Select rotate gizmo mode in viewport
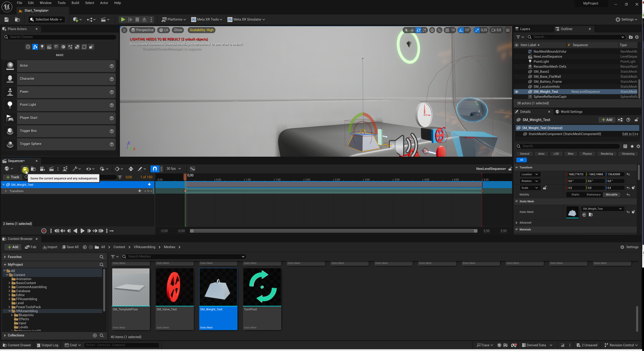The image size is (644, 351). click(x=418, y=30)
